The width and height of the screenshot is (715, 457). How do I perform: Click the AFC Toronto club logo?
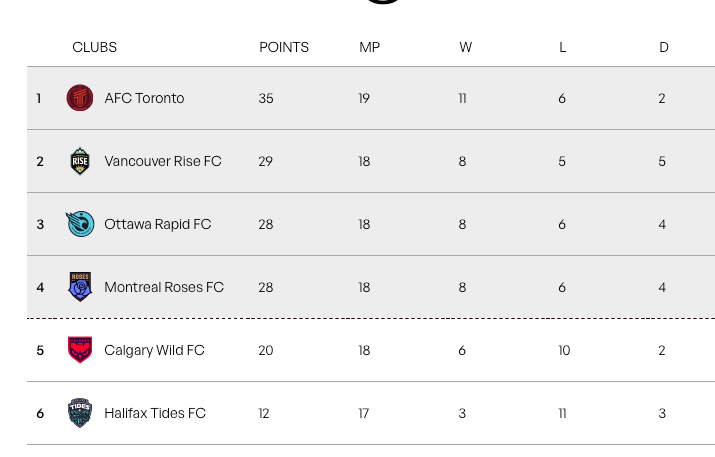point(80,98)
